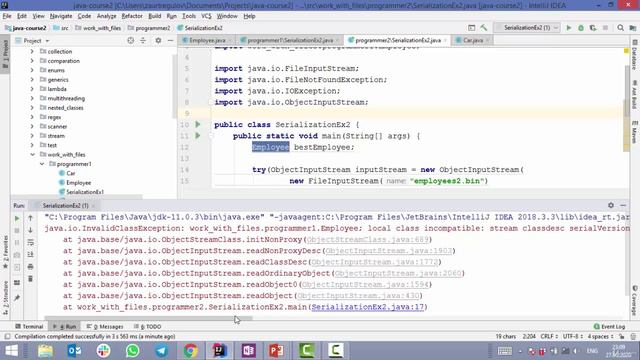Close the programmer2\SerializationEx2.java tab
Viewport: 640px width, 360px height.
click(445, 40)
